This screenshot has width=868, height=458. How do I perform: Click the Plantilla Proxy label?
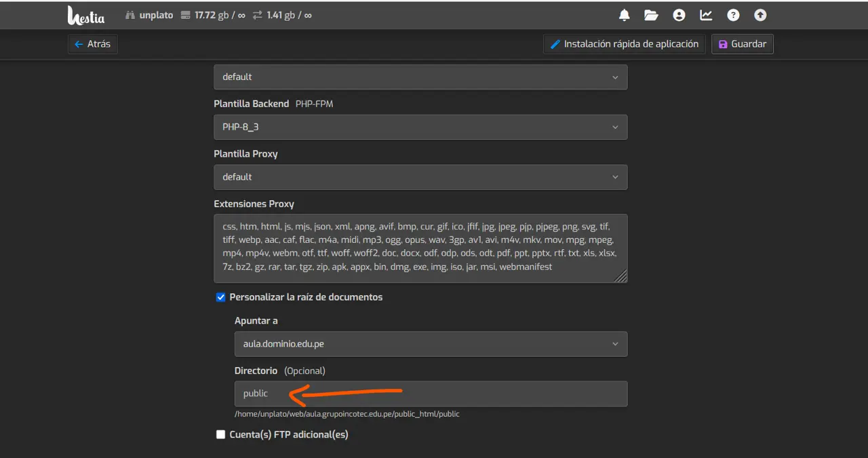point(245,154)
